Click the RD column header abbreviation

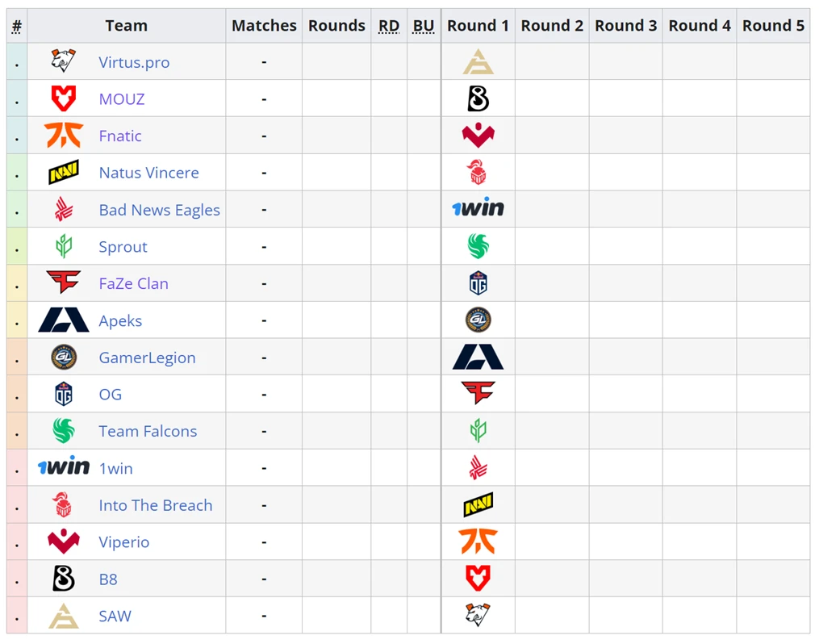click(x=389, y=26)
